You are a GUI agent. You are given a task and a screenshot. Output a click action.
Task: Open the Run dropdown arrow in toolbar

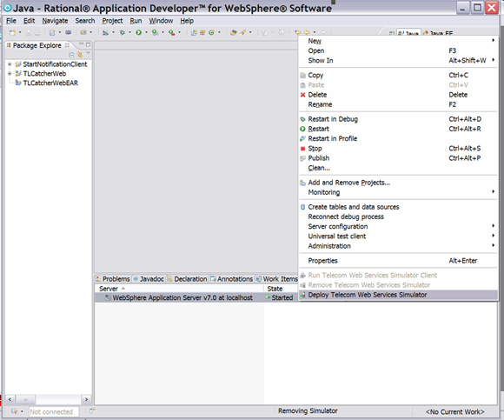click(x=146, y=32)
